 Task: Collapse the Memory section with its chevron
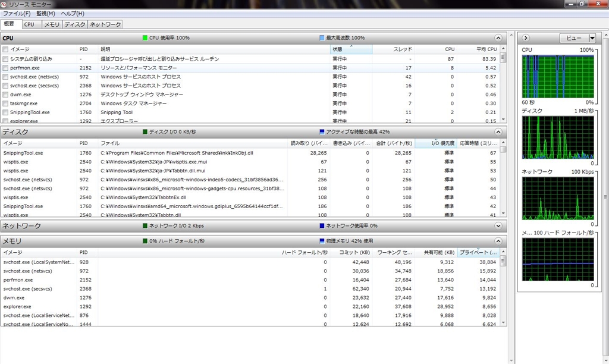498,241
